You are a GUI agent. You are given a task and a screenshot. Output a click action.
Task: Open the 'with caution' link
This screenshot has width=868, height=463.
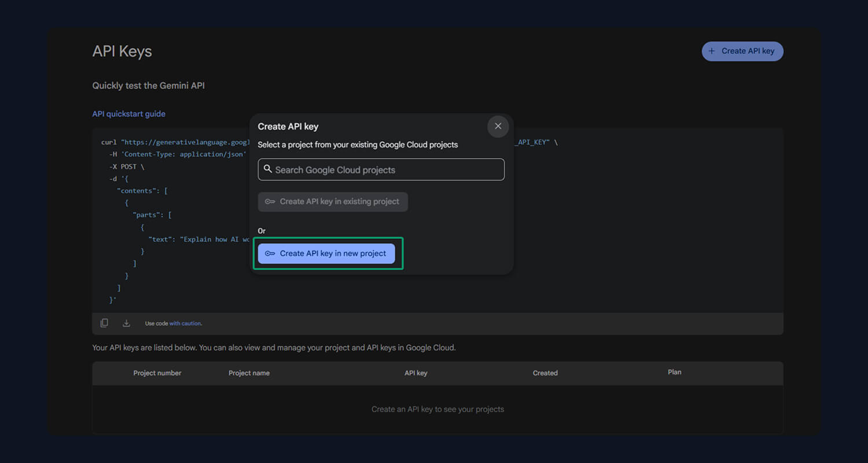tap(185, 324)
